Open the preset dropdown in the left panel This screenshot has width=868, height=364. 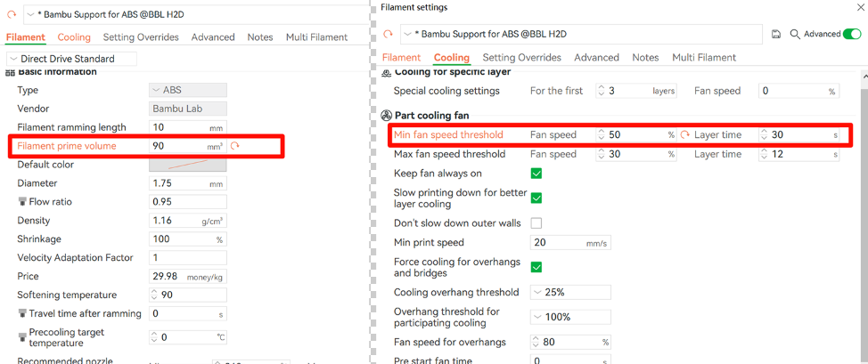(31, 14)
